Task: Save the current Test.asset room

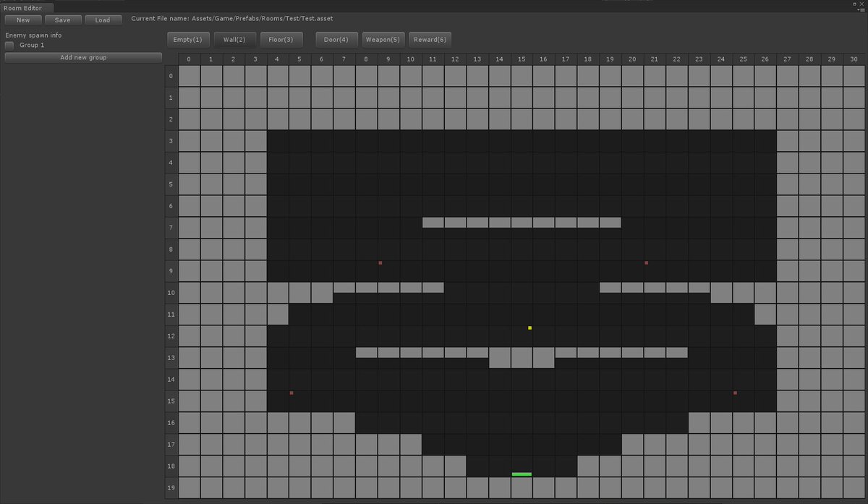Action: click(x=63, y=20)
